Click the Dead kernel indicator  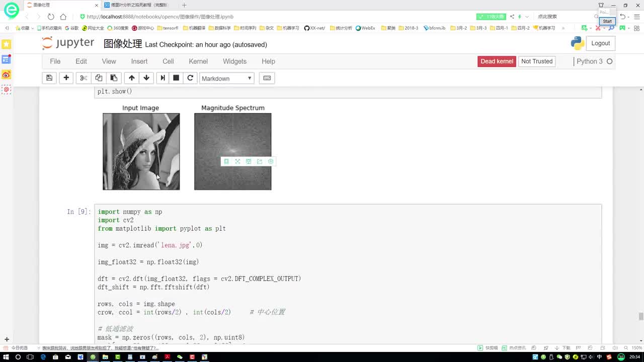(x=497, y=61)
